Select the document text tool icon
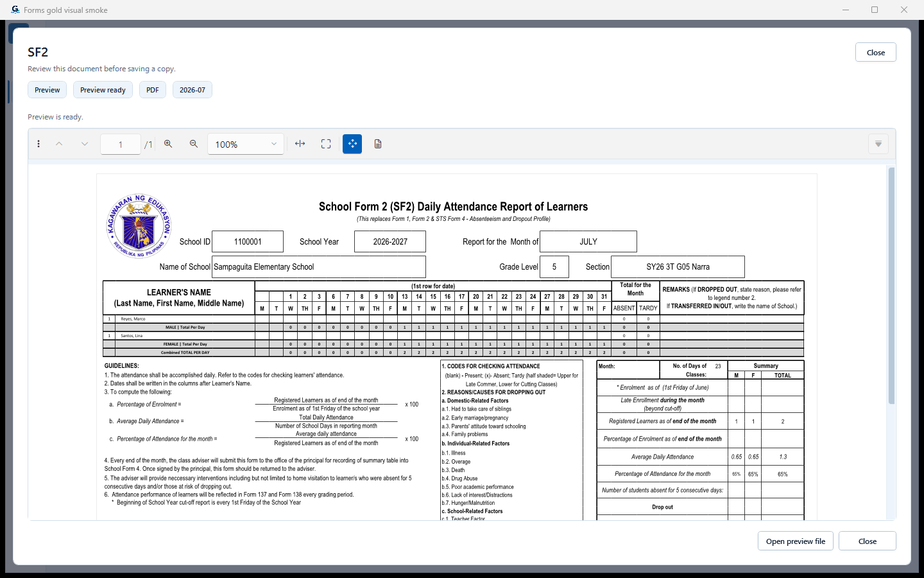Image resolution: width=924 pixels, height=578 pixels. [378, 144]
